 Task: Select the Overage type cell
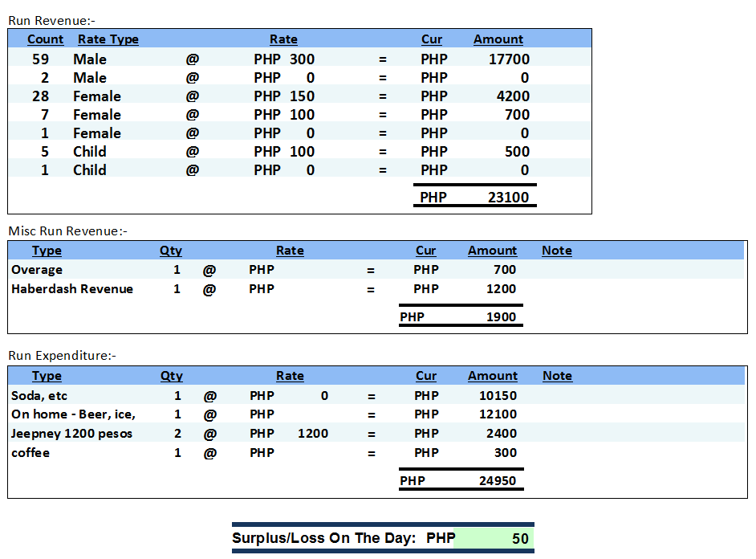pyautogui.click(x=37, y=270)
